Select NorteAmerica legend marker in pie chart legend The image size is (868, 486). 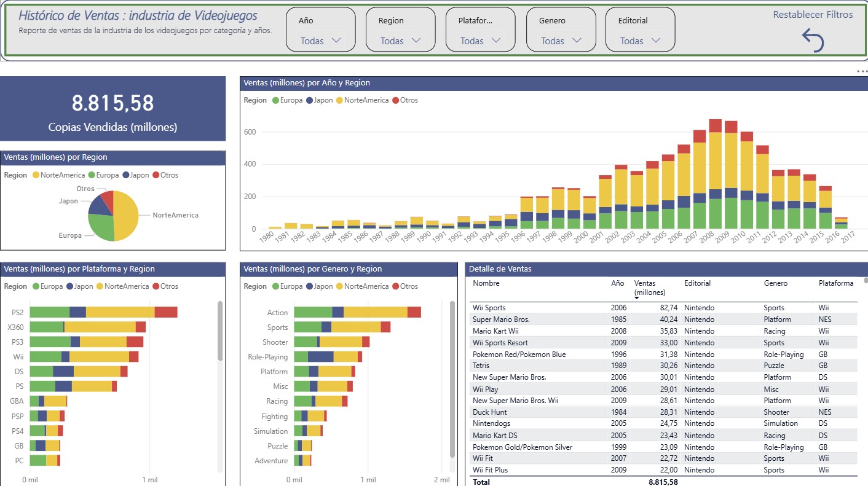click(36, 175)
